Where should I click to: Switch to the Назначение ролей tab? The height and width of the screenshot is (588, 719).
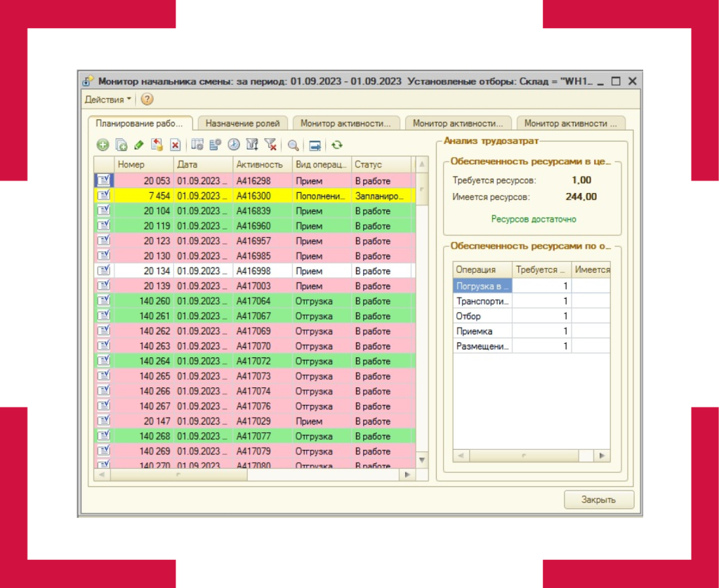point(244,123)
